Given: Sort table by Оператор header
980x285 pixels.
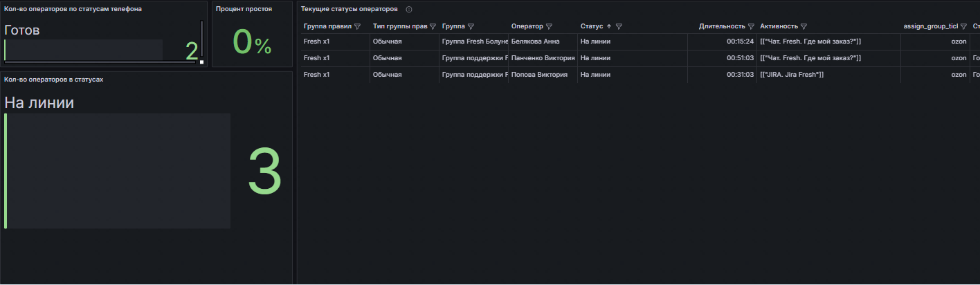Looking at the screenshot, I should (x=527, y=26).
